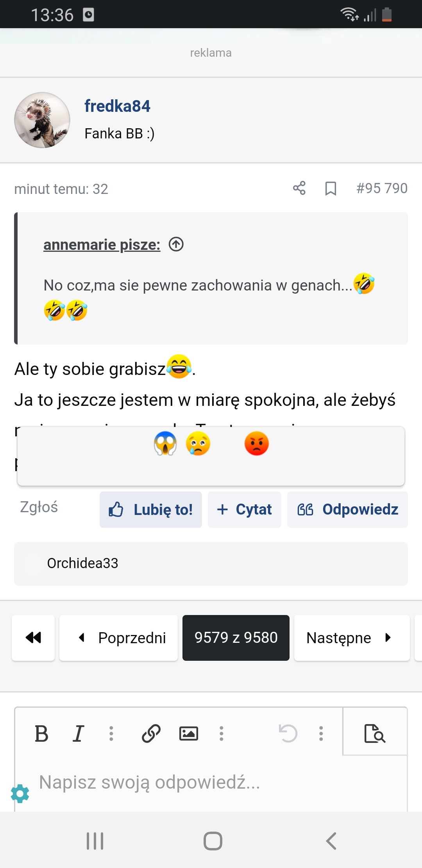Viewport: 422px width, 868px height.
Task: Pick the shocked face reaction emoji
Action: coord(165,444)
